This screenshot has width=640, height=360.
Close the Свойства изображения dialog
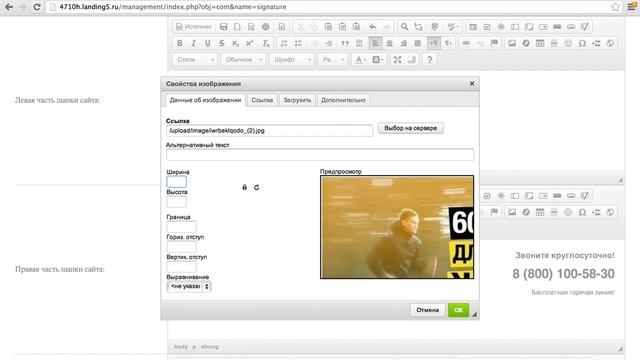coord(472,83)
